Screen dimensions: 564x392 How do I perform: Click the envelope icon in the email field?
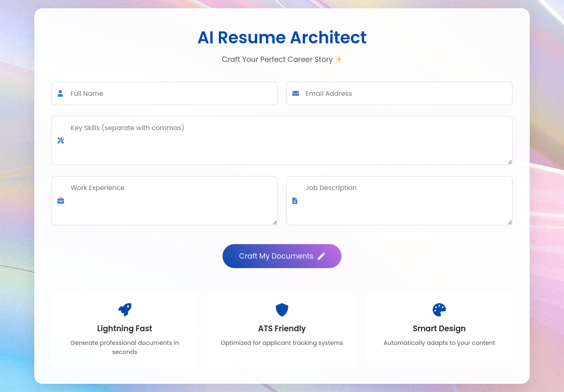pyautogui.click(x=295, y=93)
